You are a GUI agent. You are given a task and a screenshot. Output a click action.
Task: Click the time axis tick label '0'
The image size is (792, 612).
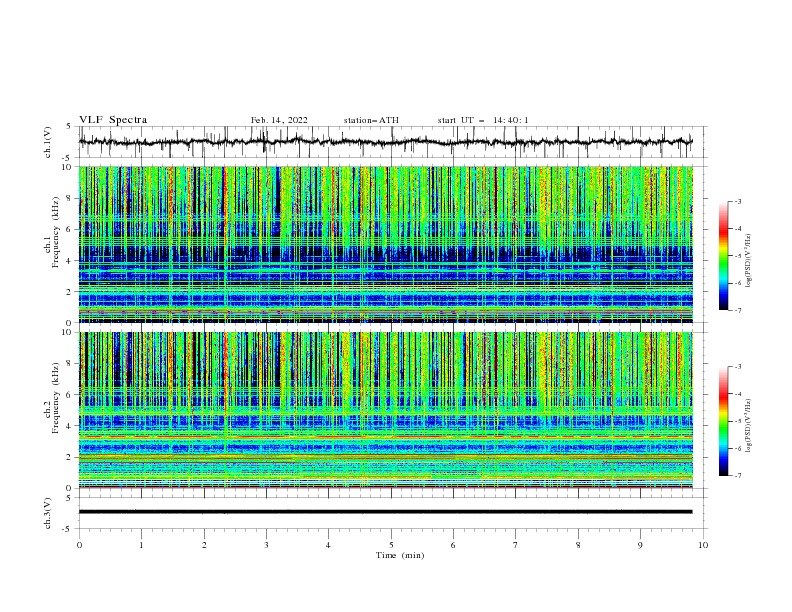click(79, 545)
